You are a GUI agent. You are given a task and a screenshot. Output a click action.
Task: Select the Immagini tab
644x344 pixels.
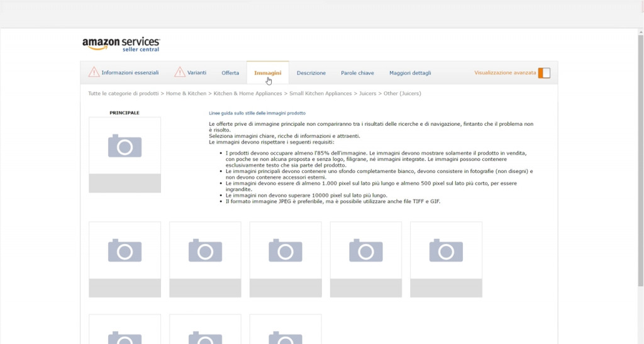point(267,73)
